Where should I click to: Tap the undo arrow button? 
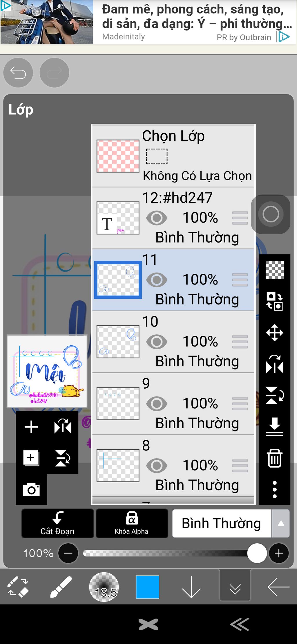[18, 73]
